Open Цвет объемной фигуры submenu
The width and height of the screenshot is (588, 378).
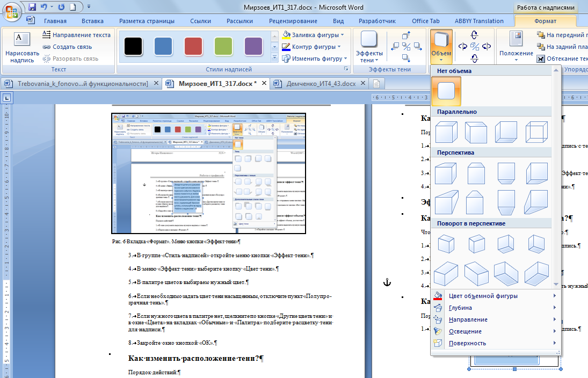coord(496,296)
